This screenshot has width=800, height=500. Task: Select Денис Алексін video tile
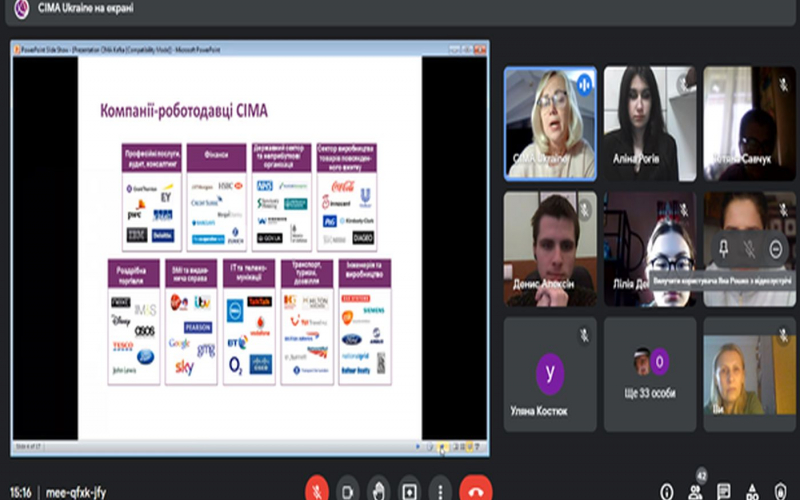point(550,249)
